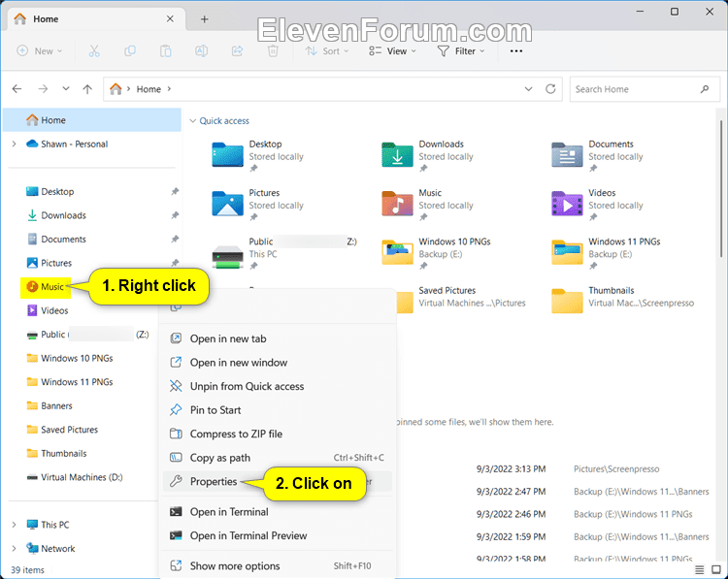Expand Shawn - Personal OneDrive node
The image size is (728, 579).
pyautogui.click(x=14, y=144)
